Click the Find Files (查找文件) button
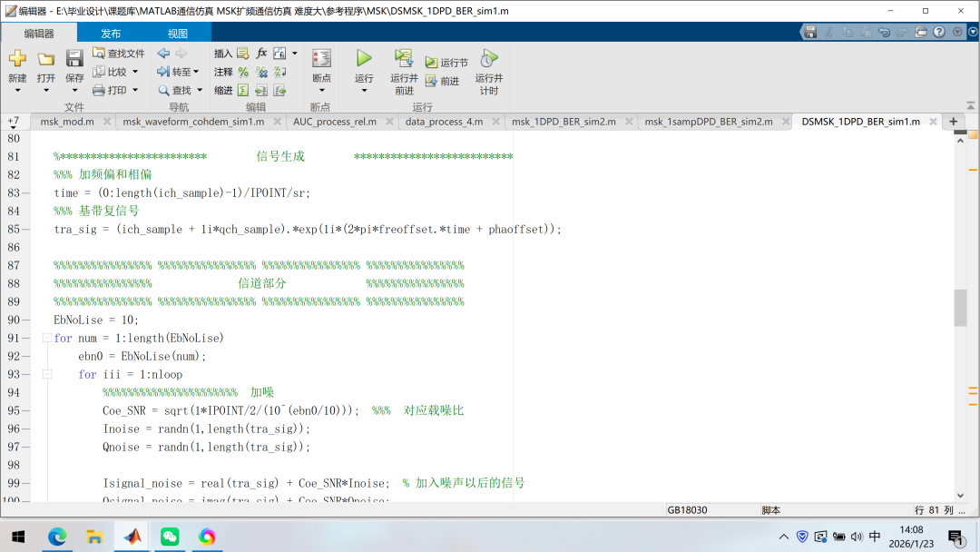Viewport: 980px width, 552px height. pyautogui.click(x=119, y=54)
